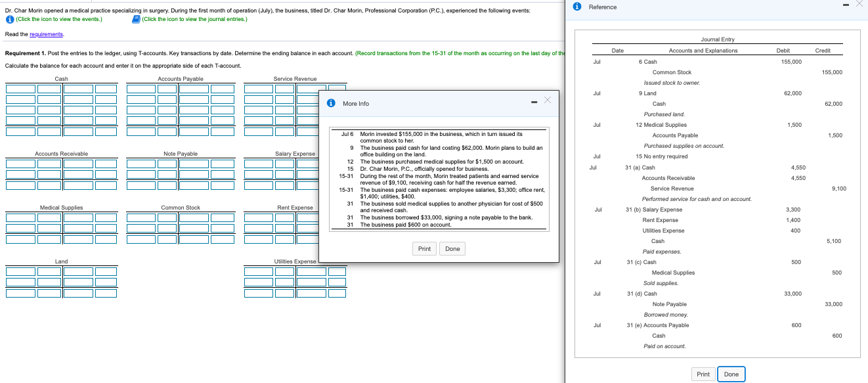This screenshot has width=868, height=383.
Task: Click the Note Payable T-account heading
Action: [181, 154]
